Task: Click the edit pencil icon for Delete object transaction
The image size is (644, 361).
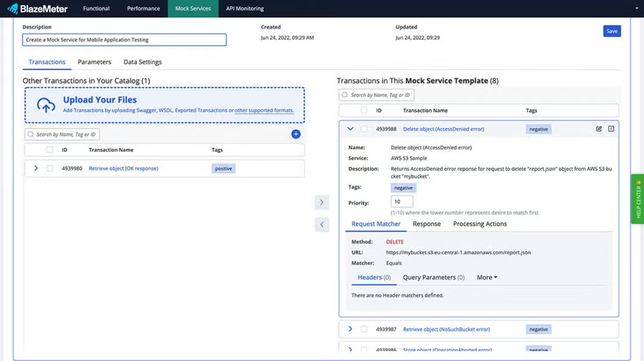Action: (599, 128)
